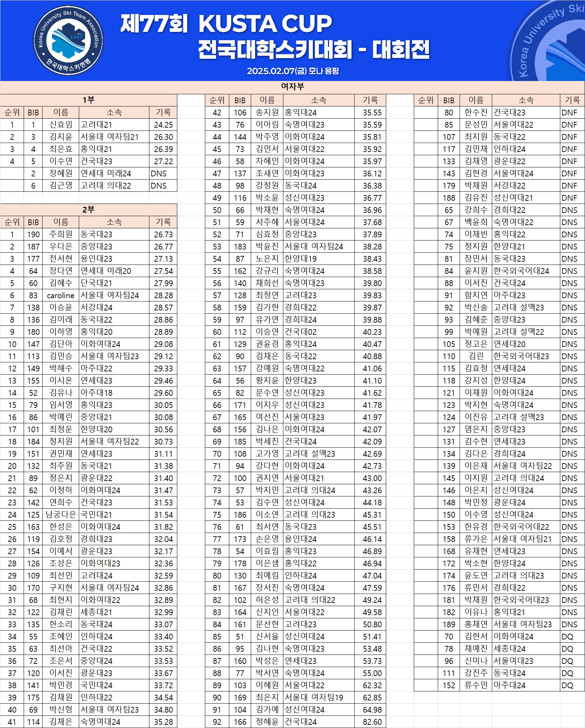Click name '최은지' at rank 90
This screenshot has width=585, height=728.
tap(267, 698)
